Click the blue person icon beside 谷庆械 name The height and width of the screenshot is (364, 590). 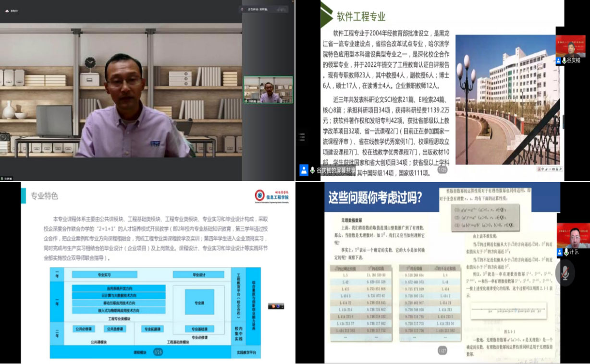coord(559,61)
